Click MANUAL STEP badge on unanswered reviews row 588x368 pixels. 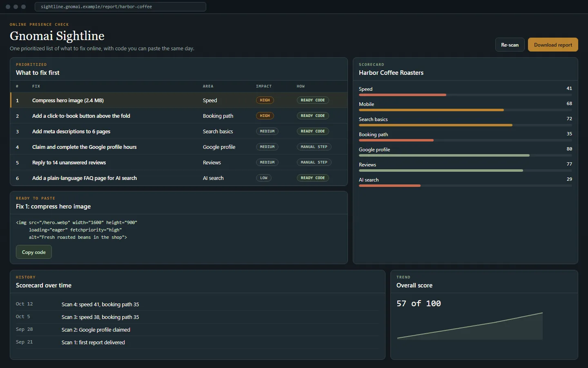point(314,162)
